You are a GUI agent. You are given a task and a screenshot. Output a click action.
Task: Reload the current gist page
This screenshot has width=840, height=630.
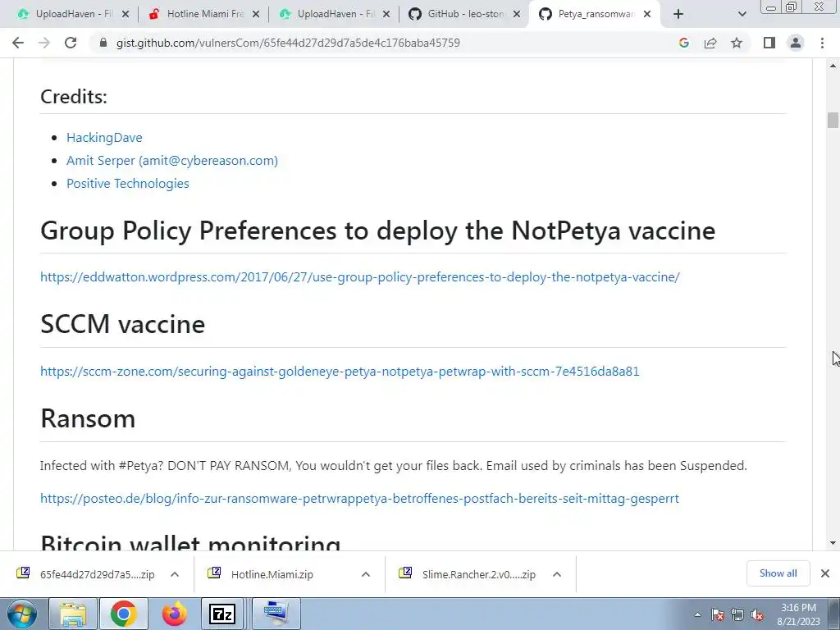(71, 43)
